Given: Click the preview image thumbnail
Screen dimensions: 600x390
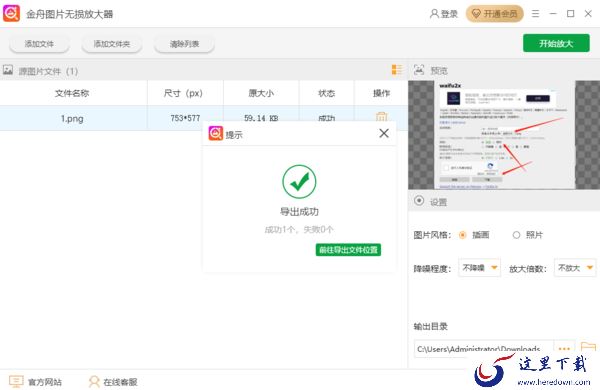Looking at the screenshot, I should click(504, 135).
